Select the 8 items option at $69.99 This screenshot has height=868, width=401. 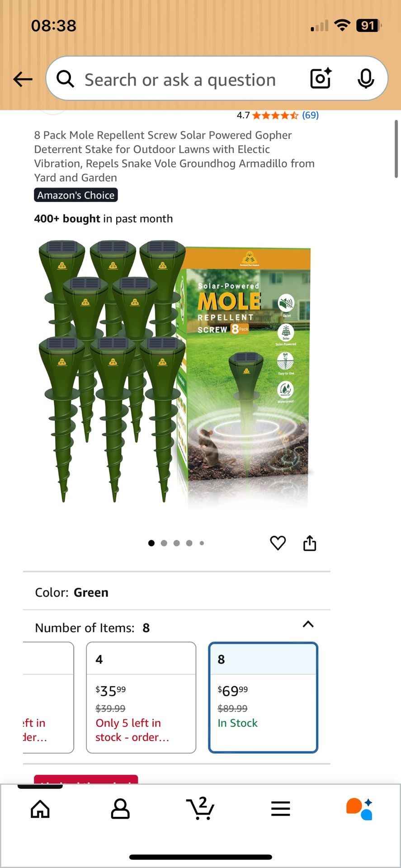[x=263, y=698]
